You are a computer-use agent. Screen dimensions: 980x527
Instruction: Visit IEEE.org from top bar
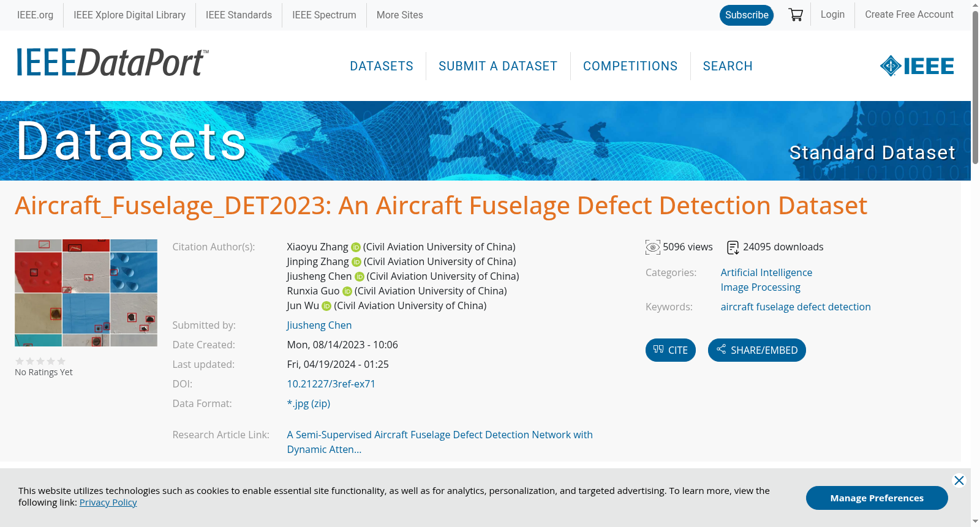pos(35,15)
